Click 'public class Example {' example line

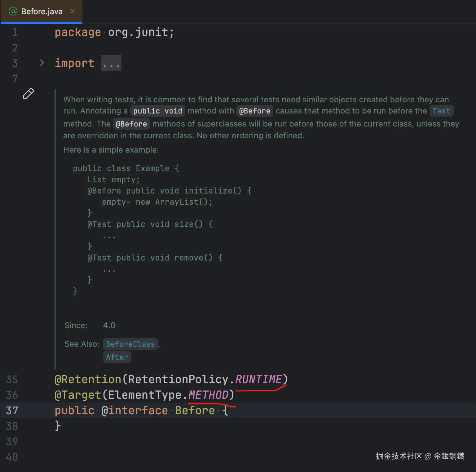coord(126,168)
